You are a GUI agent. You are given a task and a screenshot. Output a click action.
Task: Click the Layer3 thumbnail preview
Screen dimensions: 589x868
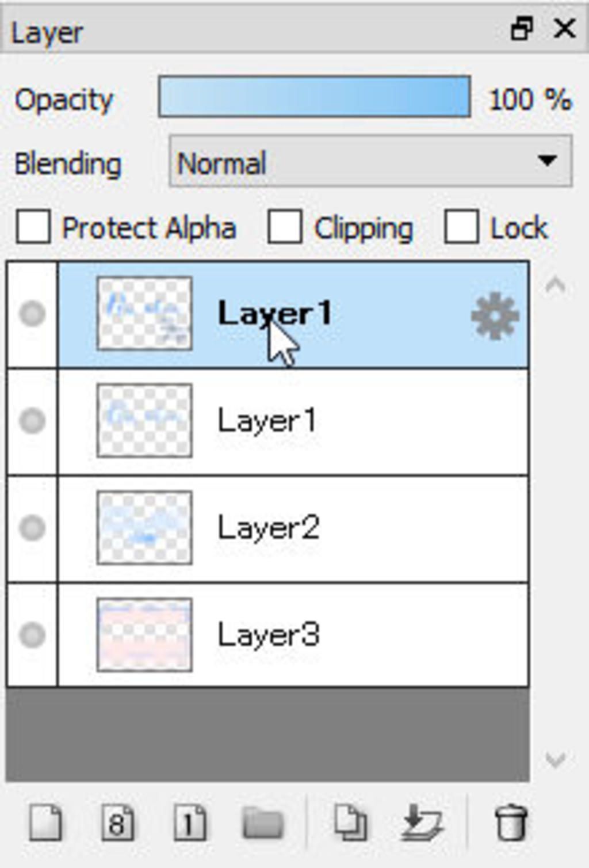click(x=144, y=635)
